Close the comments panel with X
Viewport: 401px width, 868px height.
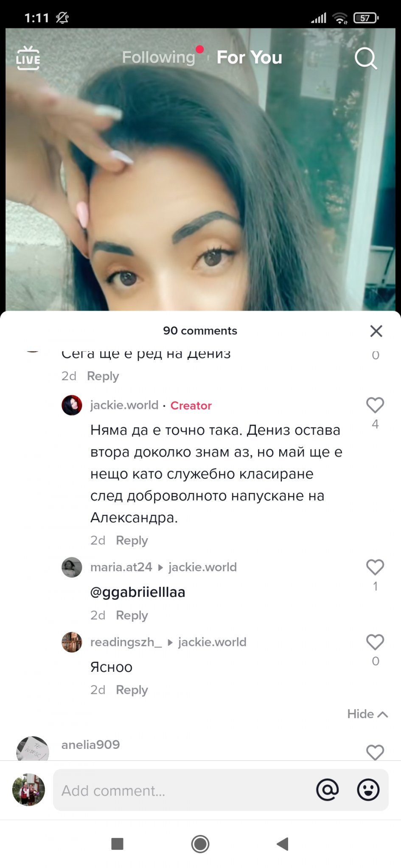coord(376,331)
